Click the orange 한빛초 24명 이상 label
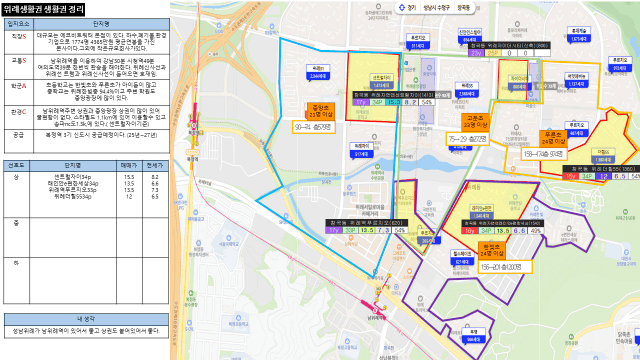640x360 pixels. pyautogui.click(x=491, y=250)
